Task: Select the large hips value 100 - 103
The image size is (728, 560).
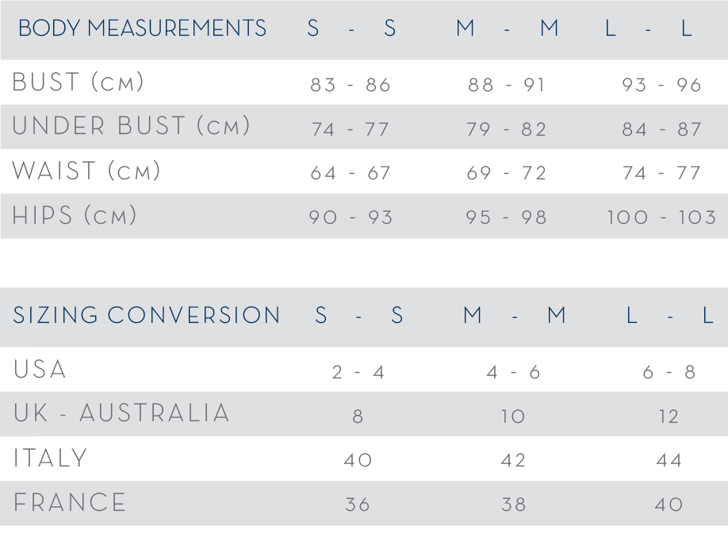Action: click(x=662, y=217)
